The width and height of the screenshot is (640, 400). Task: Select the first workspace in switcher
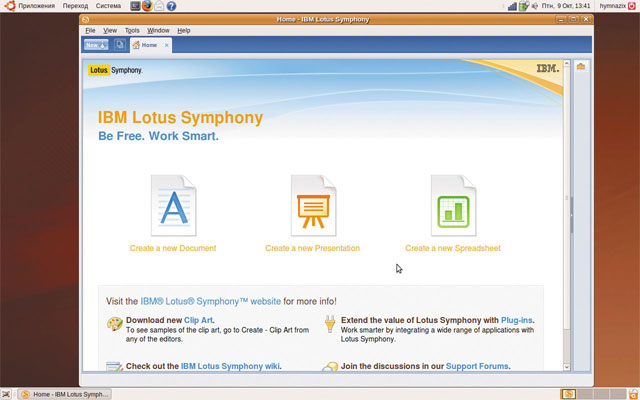pos(568,394)
